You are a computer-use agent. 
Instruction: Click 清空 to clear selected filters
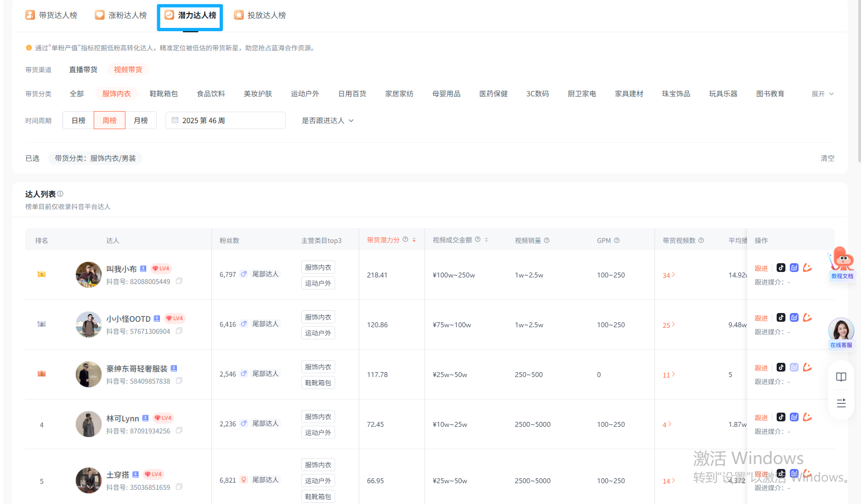coord(827,158)
